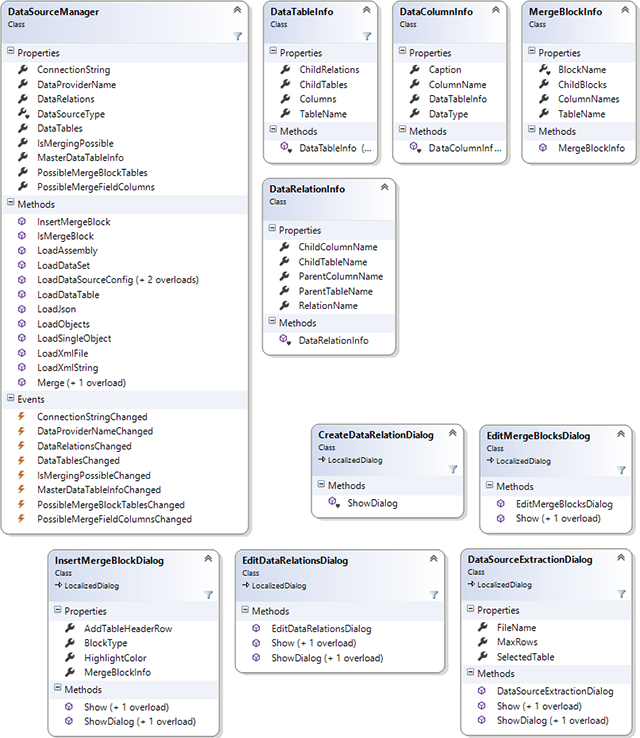The image size is (640, 738).
Task: Select ColumnNames property in MergeBlockInfo
Action: (x=589, y=99)
